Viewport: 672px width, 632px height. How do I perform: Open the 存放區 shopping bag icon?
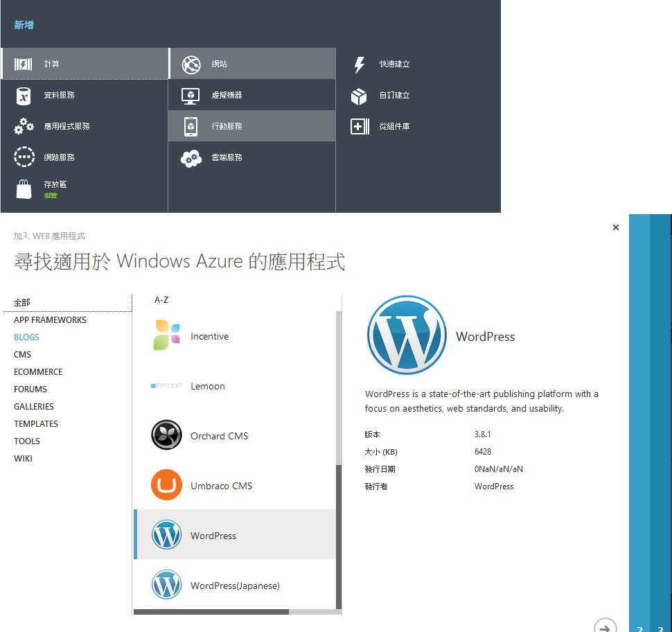pyautogui.click(x=24, y=188)
